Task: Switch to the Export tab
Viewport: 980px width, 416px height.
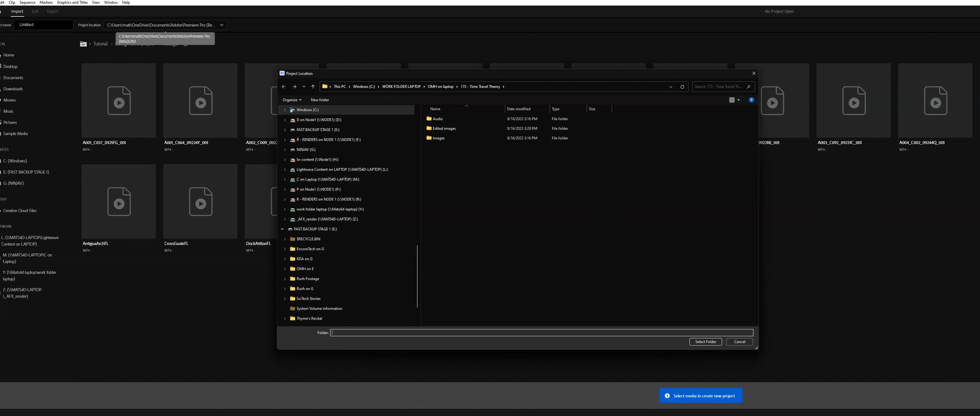Action: coord(53,11)
